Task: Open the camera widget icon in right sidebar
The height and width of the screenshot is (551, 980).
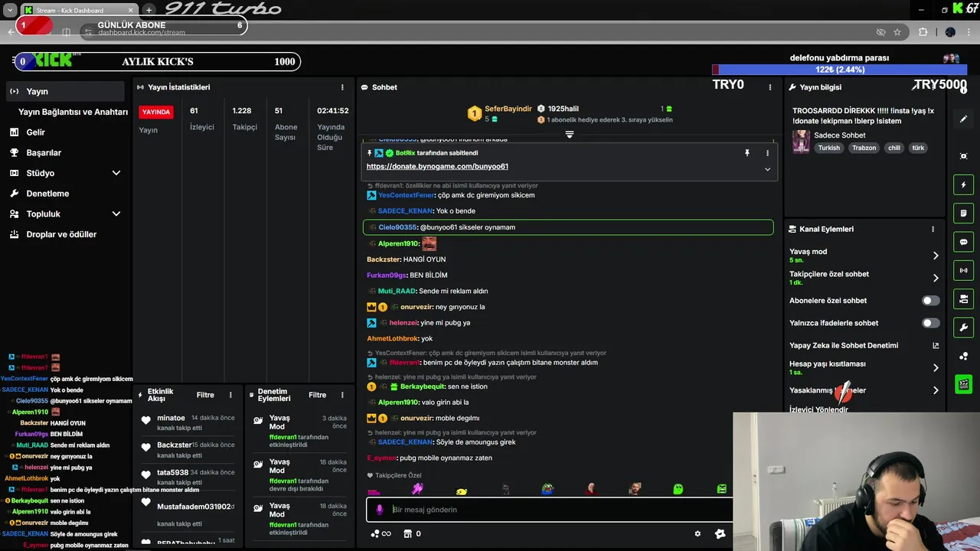Action: (x=963, y=298)
